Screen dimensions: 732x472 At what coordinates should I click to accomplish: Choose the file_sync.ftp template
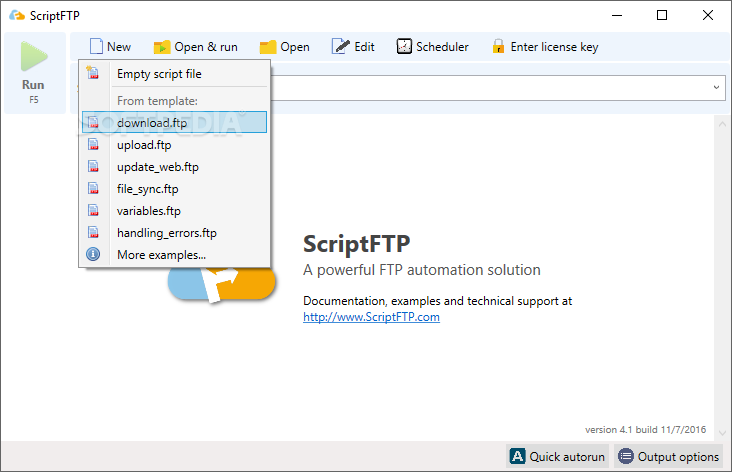point(175,189)
